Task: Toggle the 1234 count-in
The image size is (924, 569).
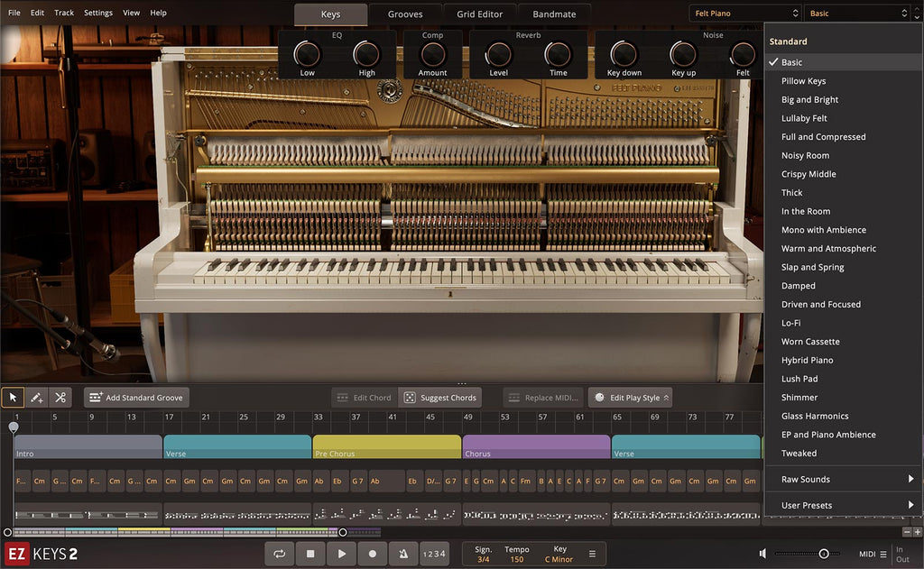Action: tap(434, 554)
